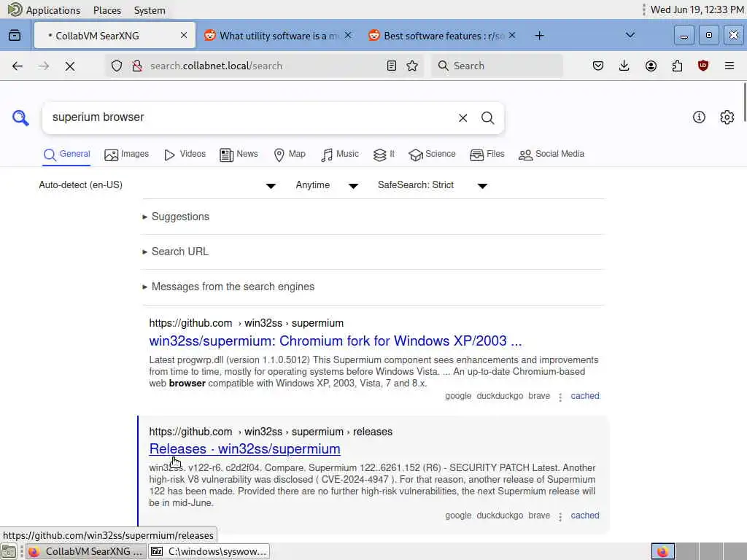The width and height of the screenshot is (747, 560).
Task: Stop loading the page
Action: tap(70, 66)
